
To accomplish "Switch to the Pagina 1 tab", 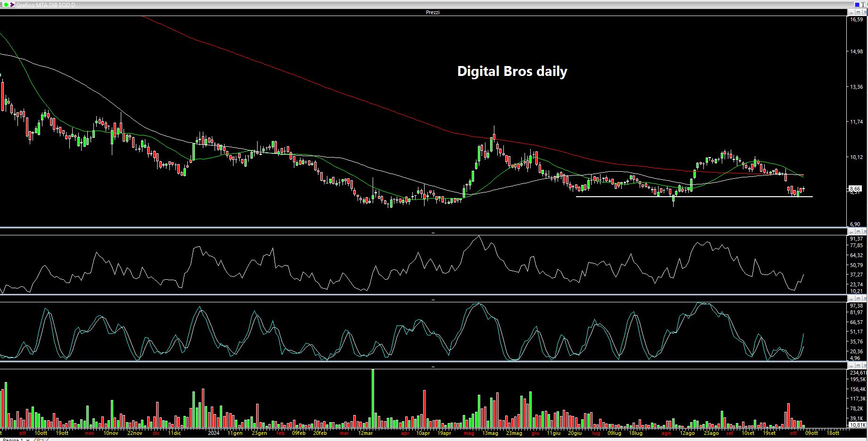I will click(x=13, y=440).
